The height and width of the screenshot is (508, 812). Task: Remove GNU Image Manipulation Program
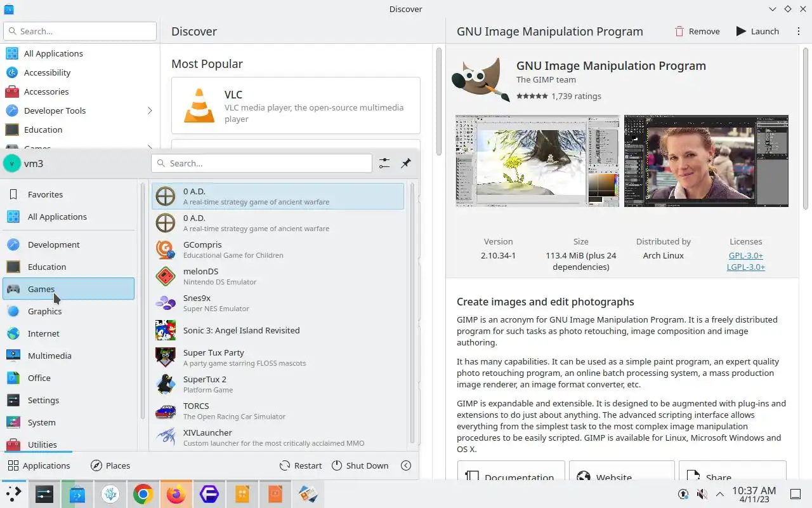pos(697,31)
